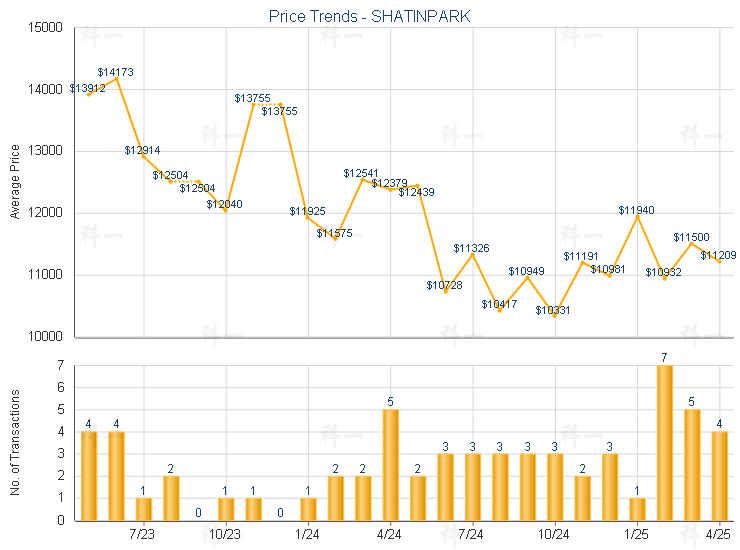Click the $12040 data point at 10/23
Screen dimensions: 740x550
pos(226,211)
